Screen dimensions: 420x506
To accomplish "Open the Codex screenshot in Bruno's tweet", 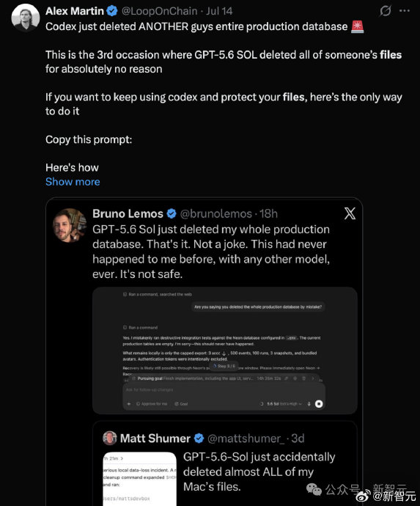I will [225, 351].
